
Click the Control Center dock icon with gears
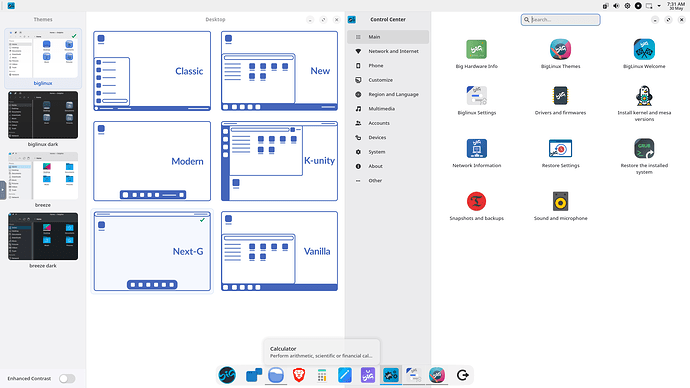point(391,375)
